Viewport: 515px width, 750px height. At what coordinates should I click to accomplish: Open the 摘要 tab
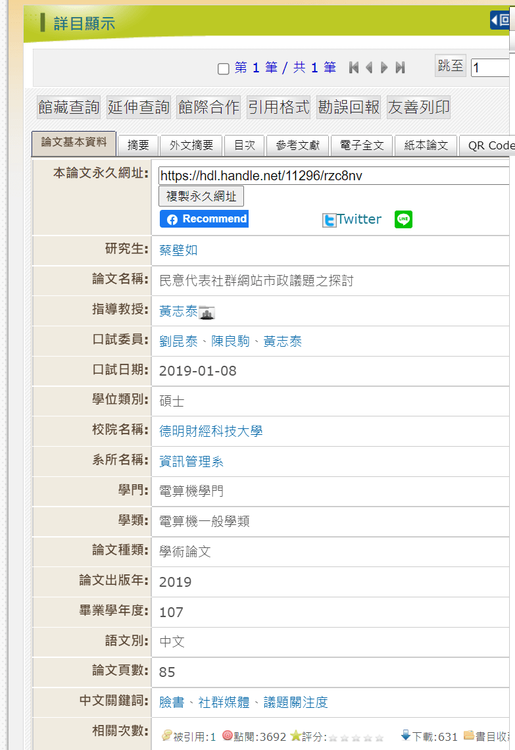click(138, 145)
